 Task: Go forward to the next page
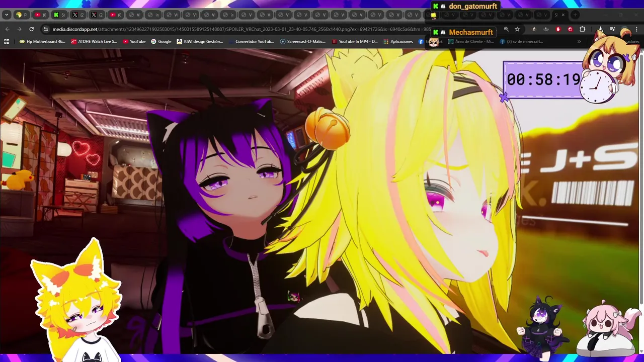(x=20, y=29)
